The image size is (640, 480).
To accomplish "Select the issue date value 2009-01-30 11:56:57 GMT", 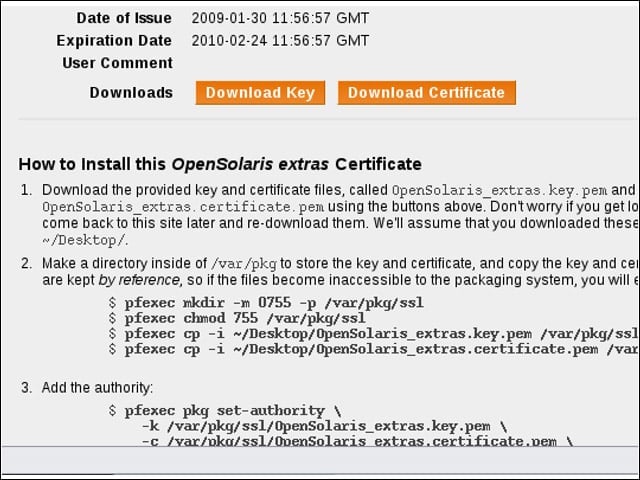I will tap(280, 18).
